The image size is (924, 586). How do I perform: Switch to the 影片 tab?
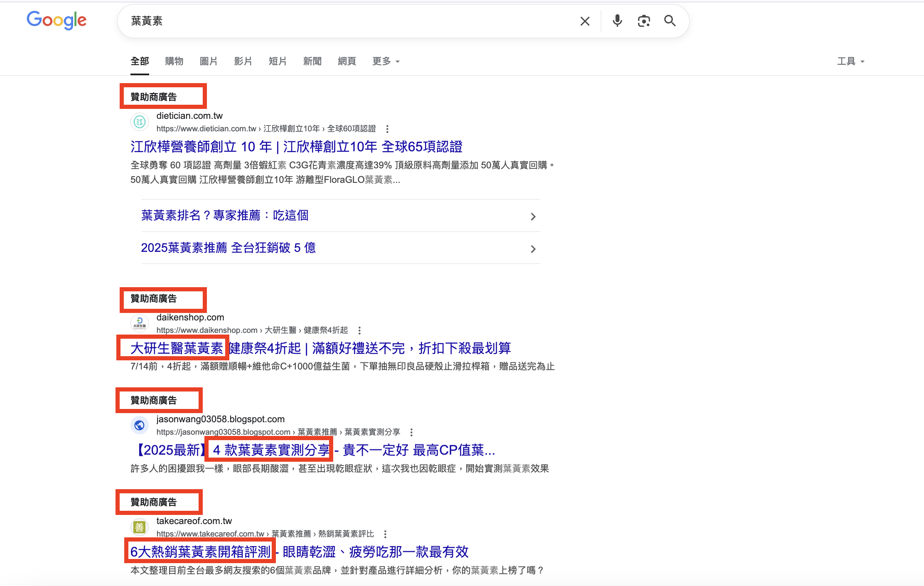243,61
